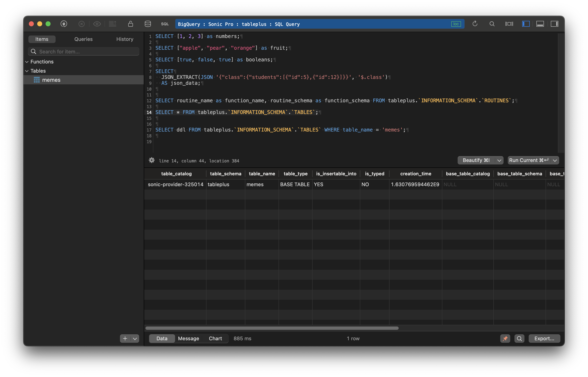This screenshot has width=588, height=377.
Task: Open the database selector icon
Action: click(x=148, y=24)
